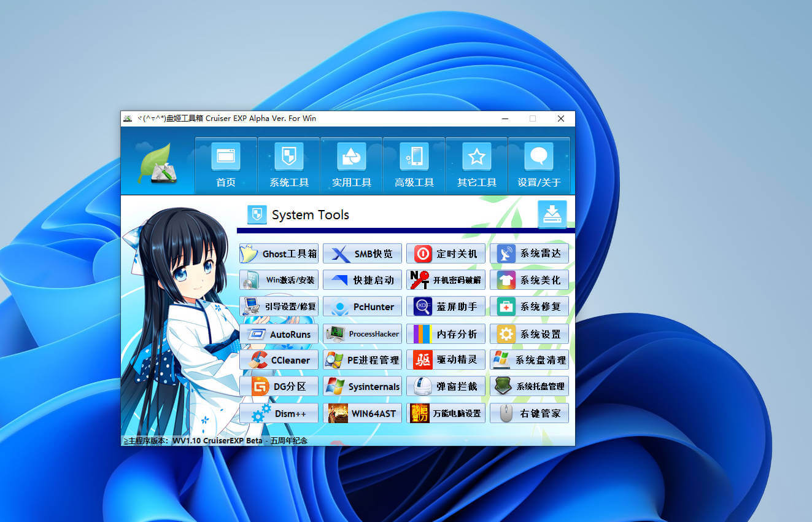Open the Sysinternals suite
Screen dimensions: 812x522
pos(362,386)
